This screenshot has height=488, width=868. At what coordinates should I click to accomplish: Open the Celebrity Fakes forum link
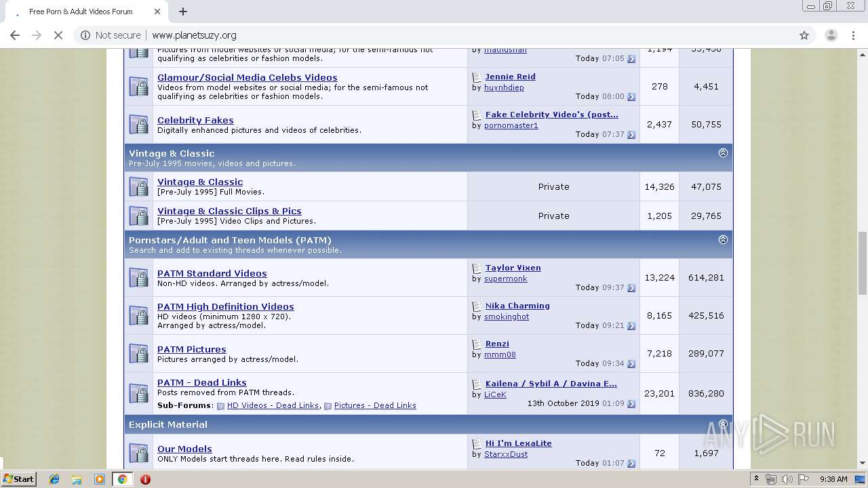[x=195, y=120]
